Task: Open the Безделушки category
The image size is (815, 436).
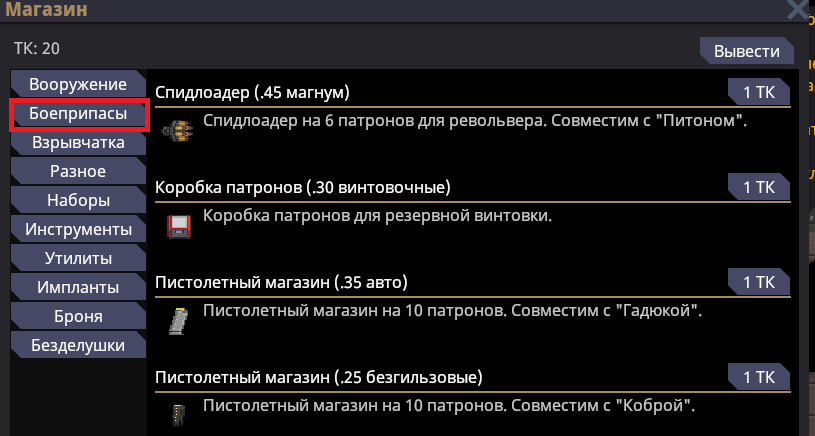Action: [x=78, y=346]
